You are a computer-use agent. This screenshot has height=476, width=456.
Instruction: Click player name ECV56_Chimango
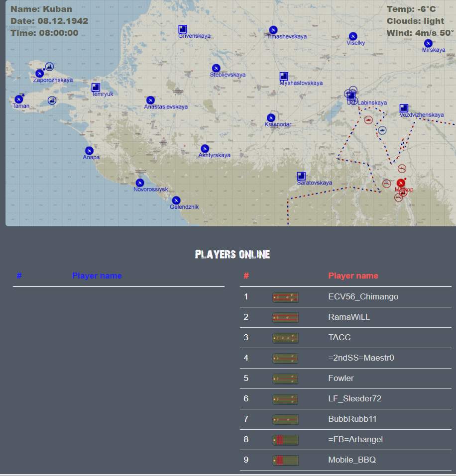pyautogui.click(x=363, y=297)
